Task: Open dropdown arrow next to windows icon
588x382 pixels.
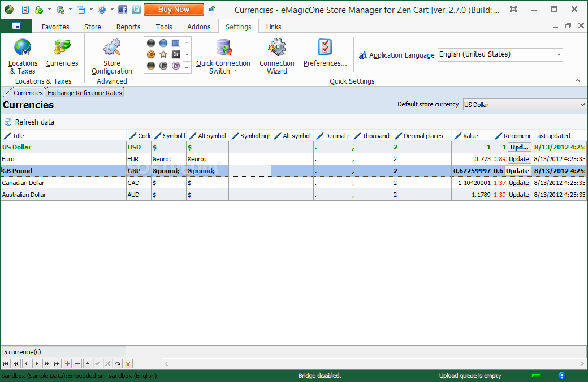Action: click(x=91, y=10)
